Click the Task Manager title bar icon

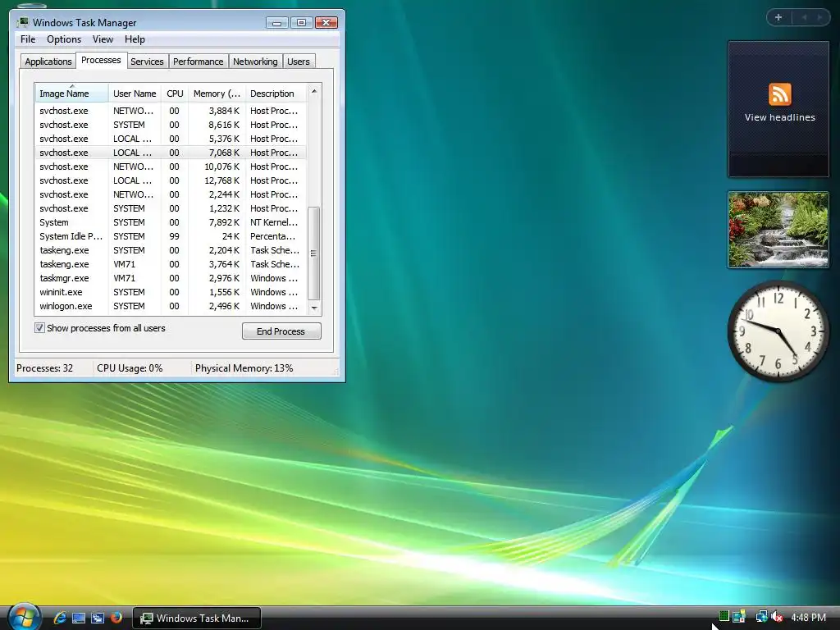click(22, 22)
